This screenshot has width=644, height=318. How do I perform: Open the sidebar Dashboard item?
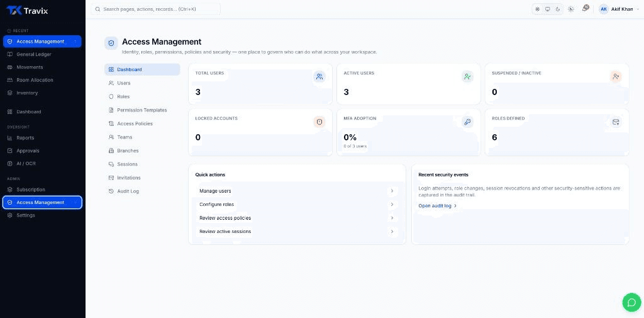click(42, 112)
